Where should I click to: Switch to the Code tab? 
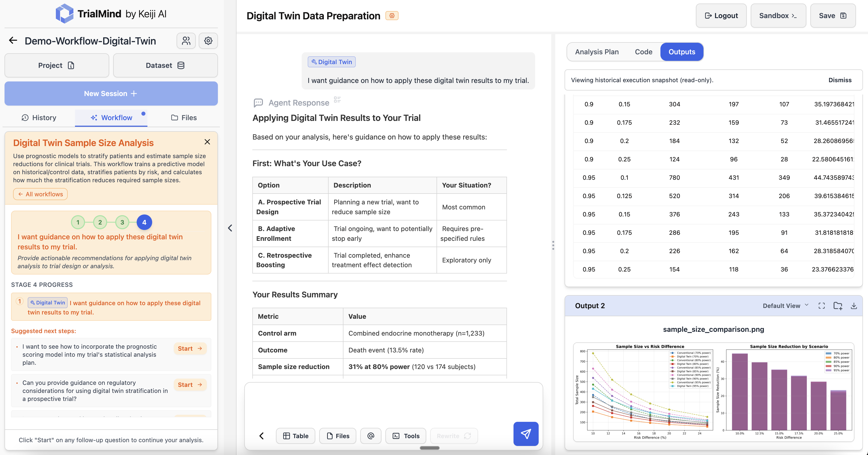pyautogui.click(x=643, y=52)
